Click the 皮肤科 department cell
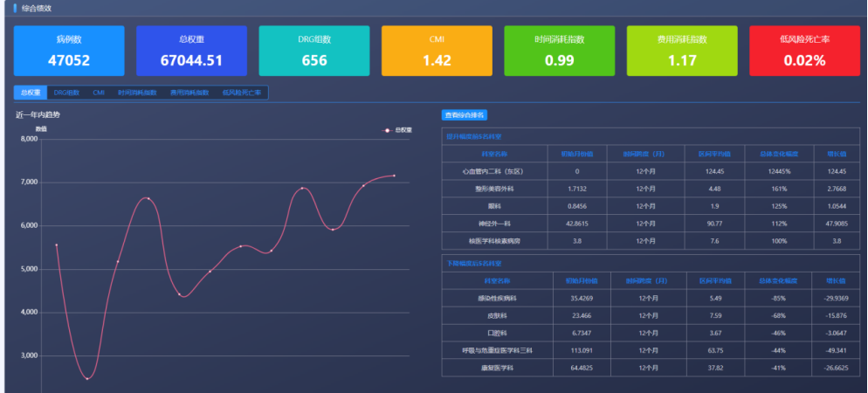Image resolution: width=868 pixels, height=393 pixels. 497,315
